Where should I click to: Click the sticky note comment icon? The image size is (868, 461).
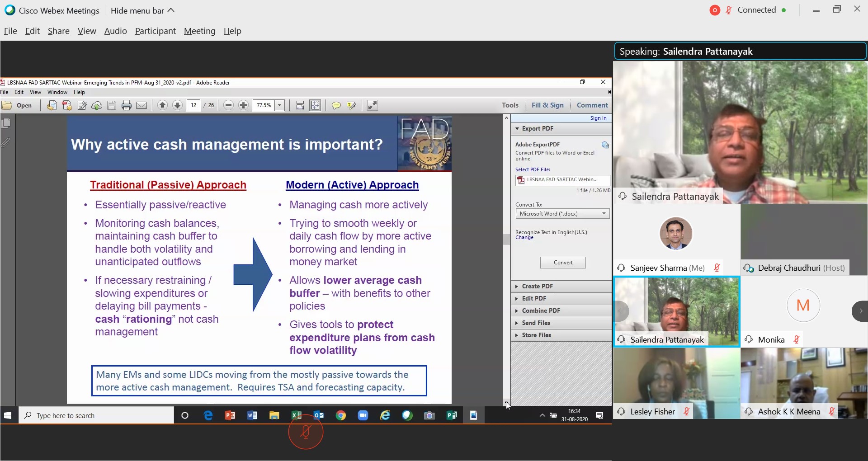click(x=336, y=105)
